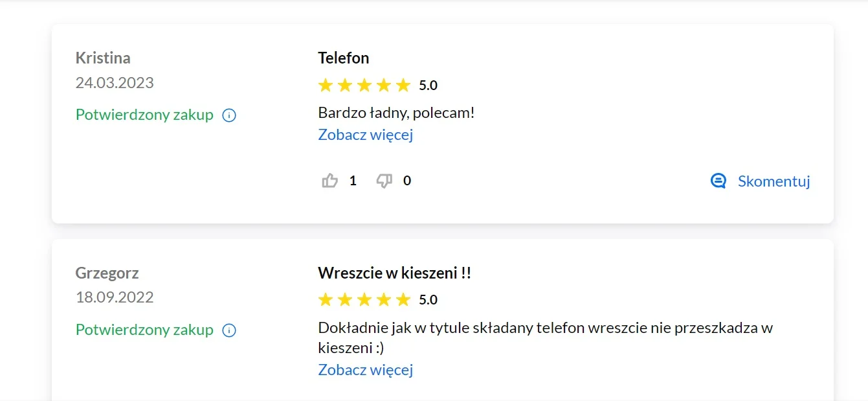Viewport: 868px width, 401px height.
Task: Click the review title Wreszcie w kieszeni !!
Action: click(395, 273)
